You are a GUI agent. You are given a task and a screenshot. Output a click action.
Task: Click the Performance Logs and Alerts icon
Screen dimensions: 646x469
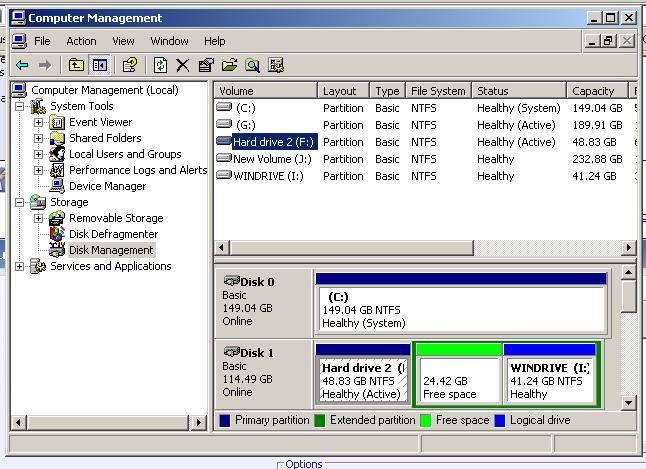click(x=57, y=170)
